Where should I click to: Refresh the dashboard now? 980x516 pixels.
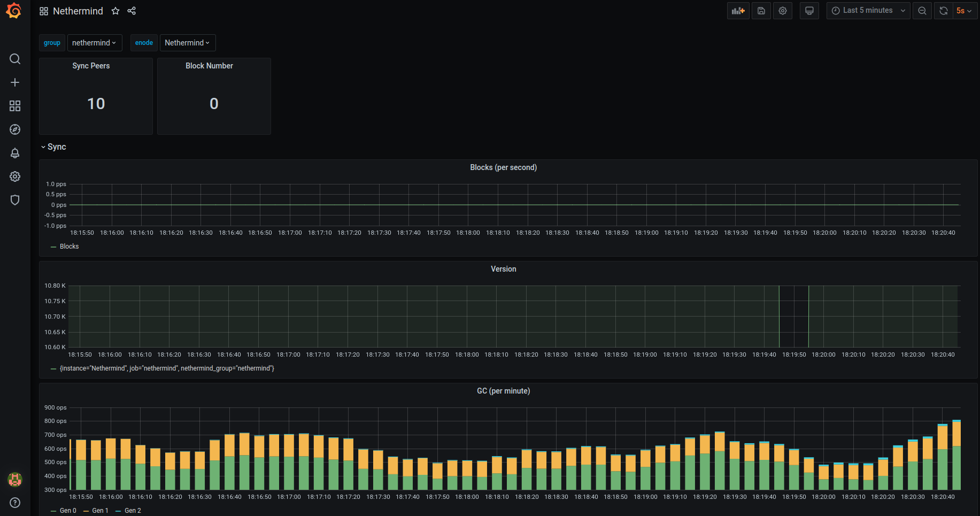944,11
